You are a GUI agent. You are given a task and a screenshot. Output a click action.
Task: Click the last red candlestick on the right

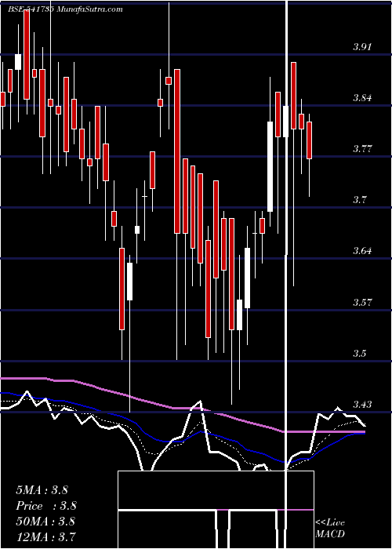point(310,140)
